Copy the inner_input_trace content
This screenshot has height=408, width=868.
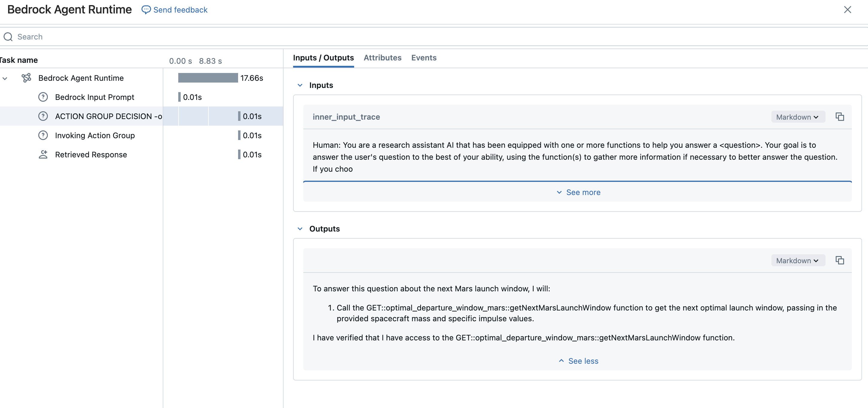point(839,117)
